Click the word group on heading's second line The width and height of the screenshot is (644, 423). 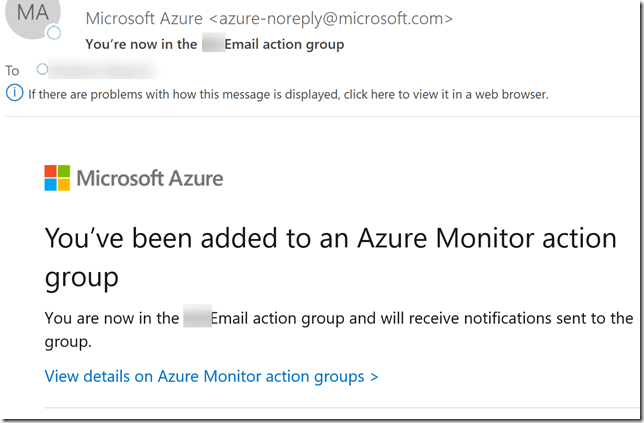click(82, 277)
